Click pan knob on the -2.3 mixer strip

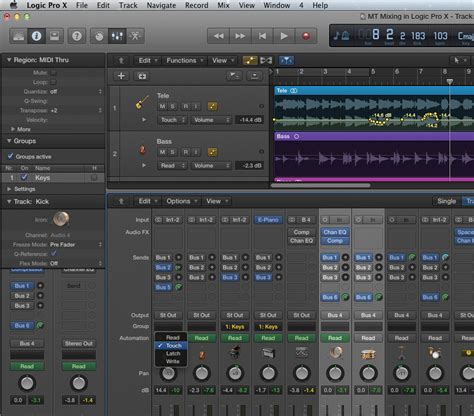point(202,373)
